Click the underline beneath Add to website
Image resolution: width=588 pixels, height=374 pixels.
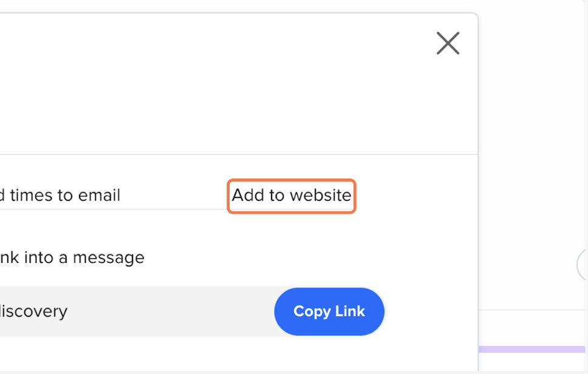coord(291,209)
